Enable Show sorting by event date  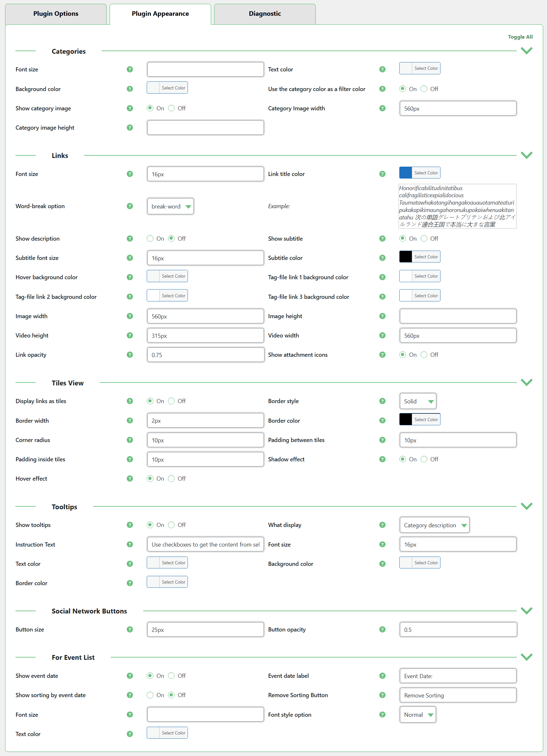(x=150, y=695)
